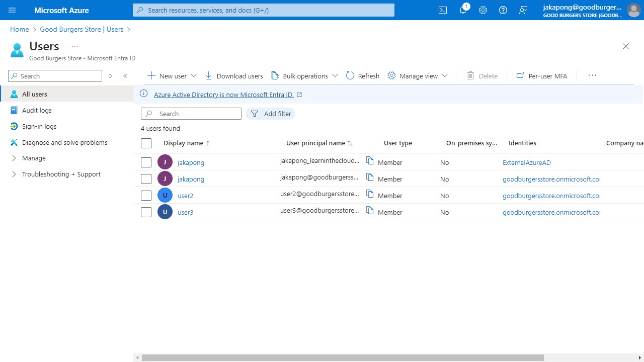
Task: Open the Feedback icon
Action: point(523,10)
